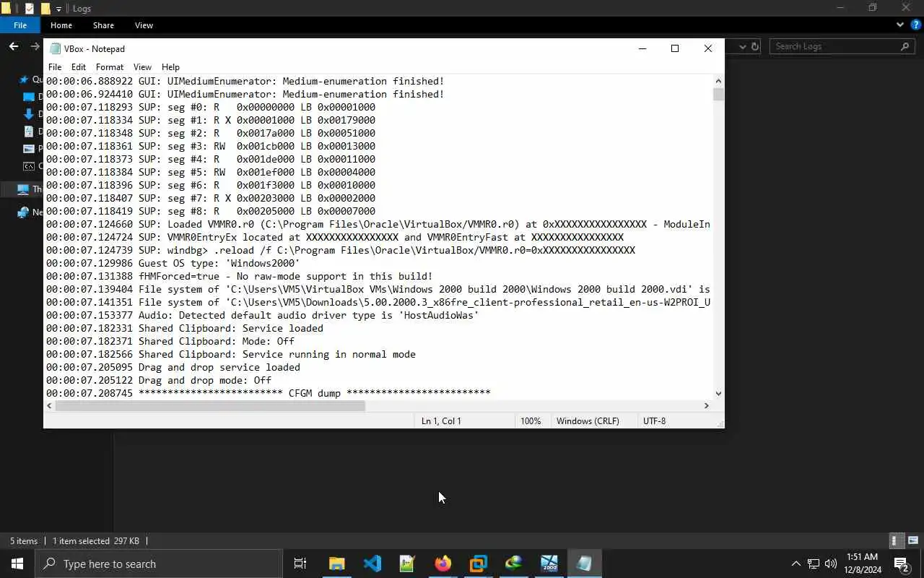Click the Notepad horizontal scrollbar left arrow

(49, 406)
